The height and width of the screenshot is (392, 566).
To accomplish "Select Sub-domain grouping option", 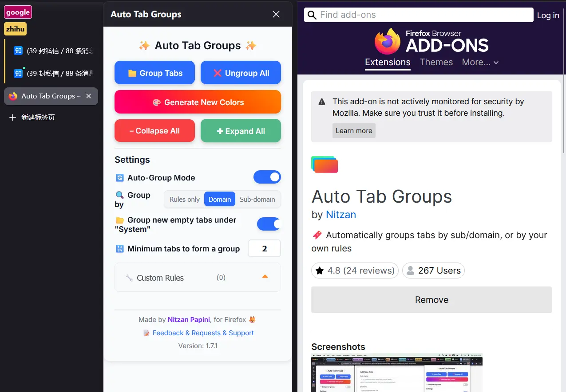I will pos(257,200).
